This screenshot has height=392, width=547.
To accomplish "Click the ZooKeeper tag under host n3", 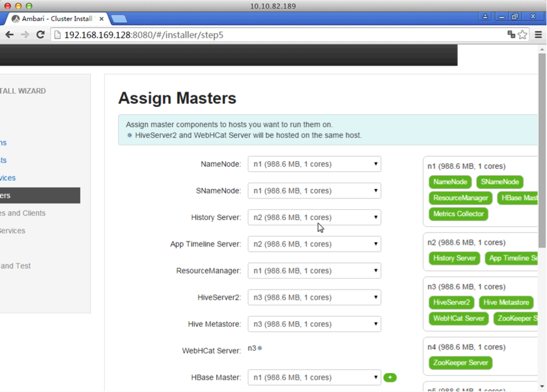I will (515, 319).
